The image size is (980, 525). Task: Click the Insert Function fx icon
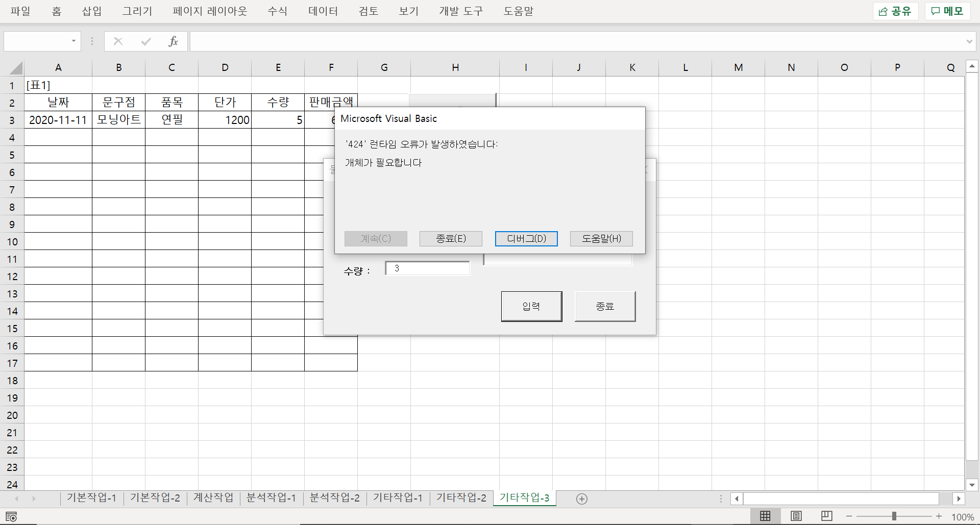pyautogui.click(x=173, y=41)
